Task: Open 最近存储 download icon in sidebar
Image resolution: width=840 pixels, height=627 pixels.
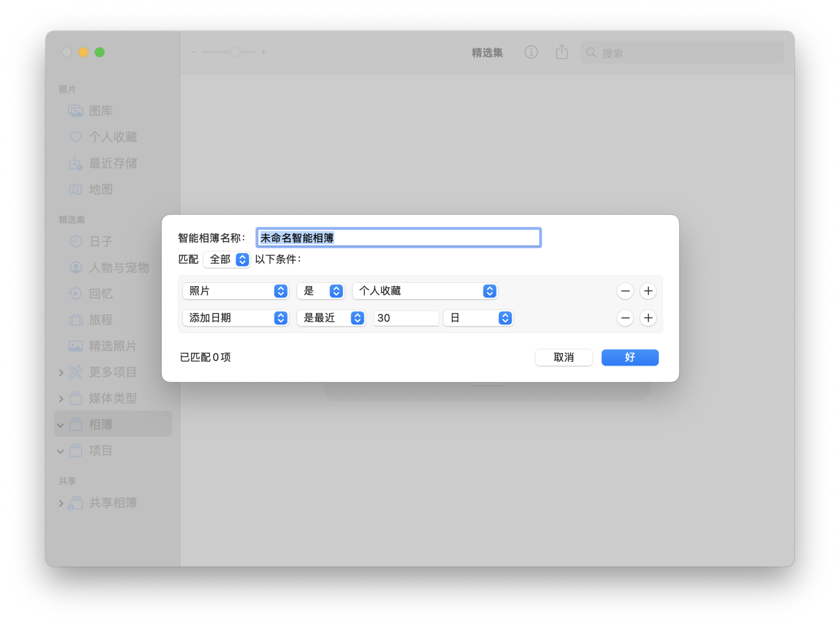Action: (x=76, y=163)
